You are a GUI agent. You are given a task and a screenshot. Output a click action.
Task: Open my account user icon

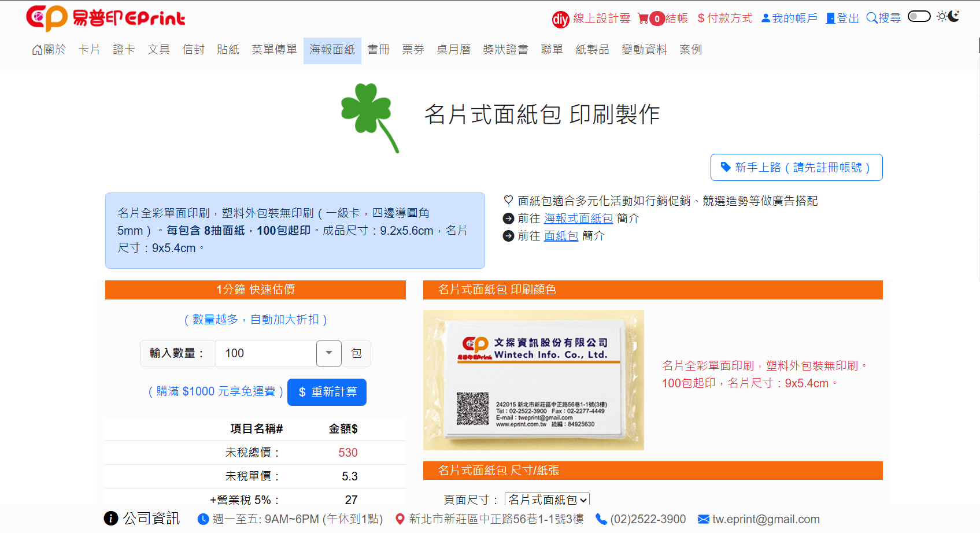tap(765, 18)
